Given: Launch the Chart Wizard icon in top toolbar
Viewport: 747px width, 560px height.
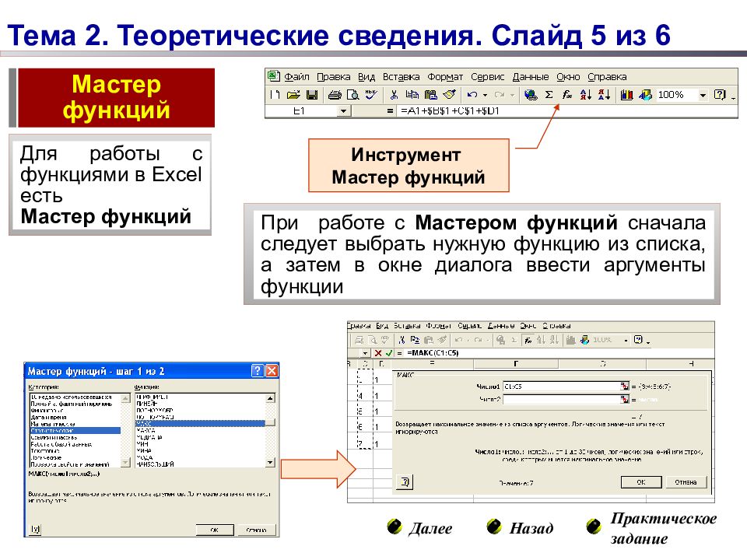Looking at the screenshot, I should 627,95.
